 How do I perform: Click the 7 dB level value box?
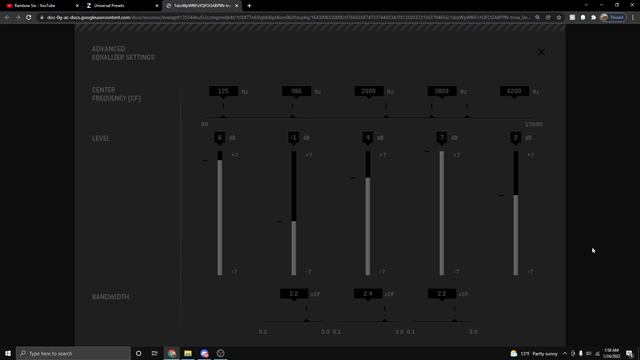(442, 138)
